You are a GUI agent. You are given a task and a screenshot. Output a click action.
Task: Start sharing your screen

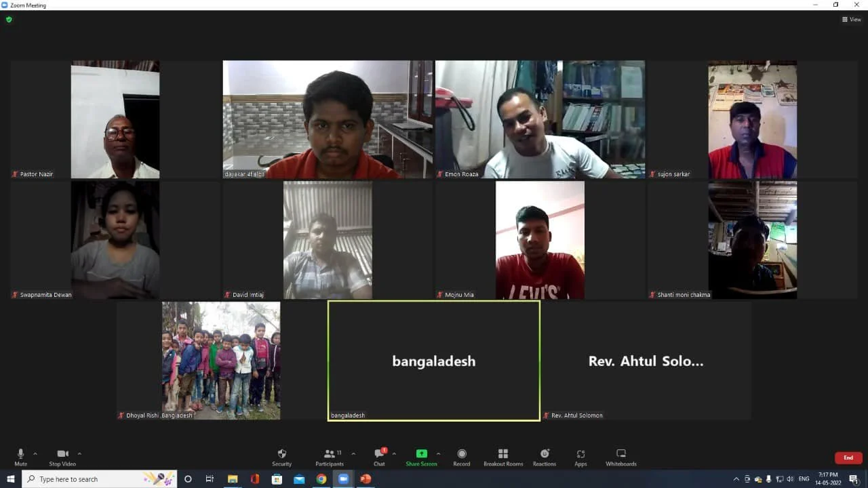[x=421, y=454]
